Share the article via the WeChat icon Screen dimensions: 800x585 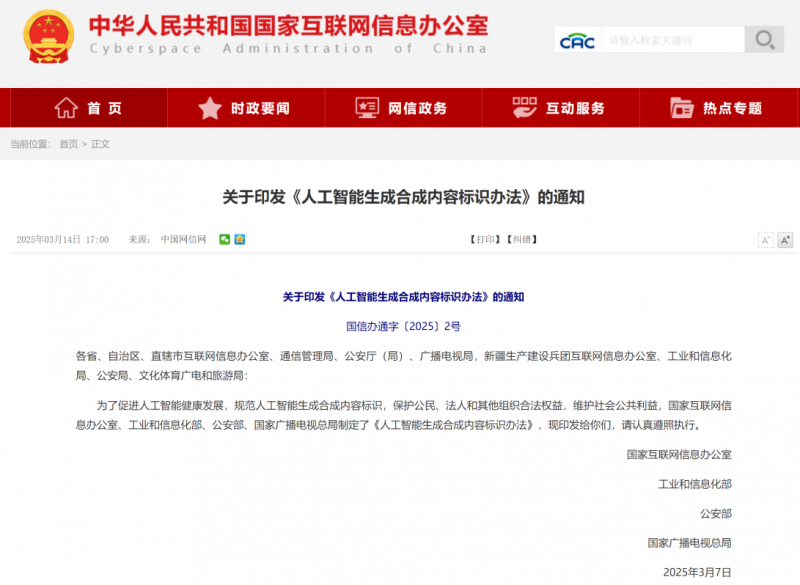(x=225, y=240)
